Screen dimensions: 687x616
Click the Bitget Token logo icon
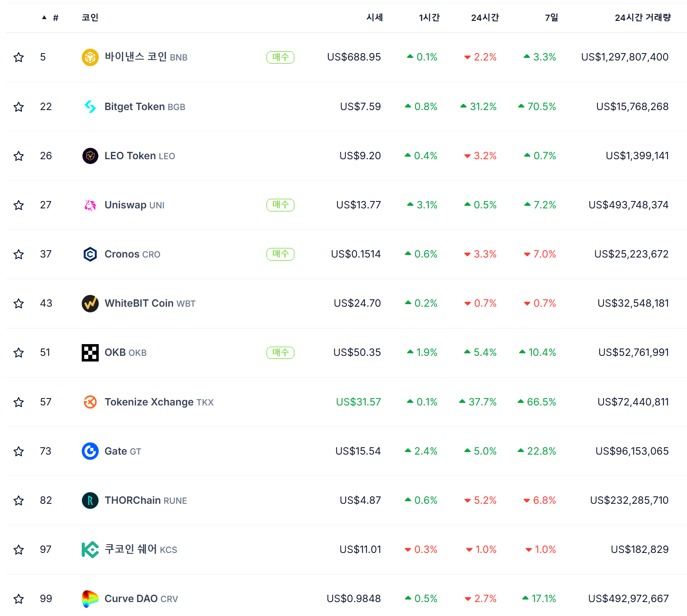(90, 107)
